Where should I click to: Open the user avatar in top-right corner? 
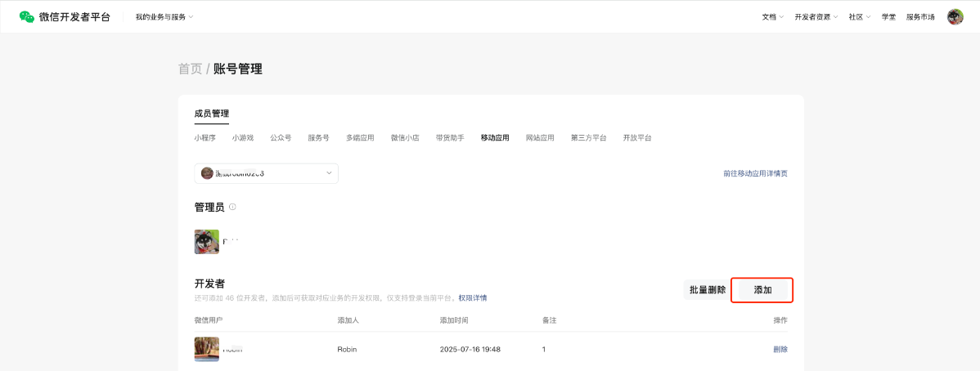[x=955, y=17]
